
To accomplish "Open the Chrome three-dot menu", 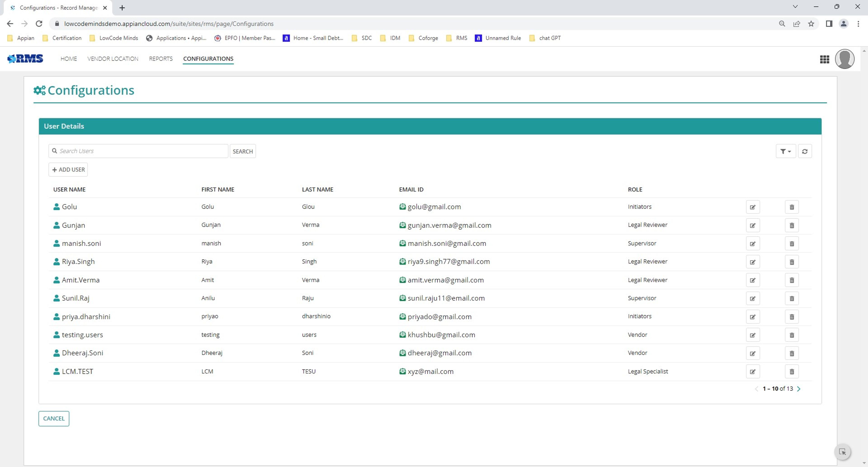I will [858, 24].
